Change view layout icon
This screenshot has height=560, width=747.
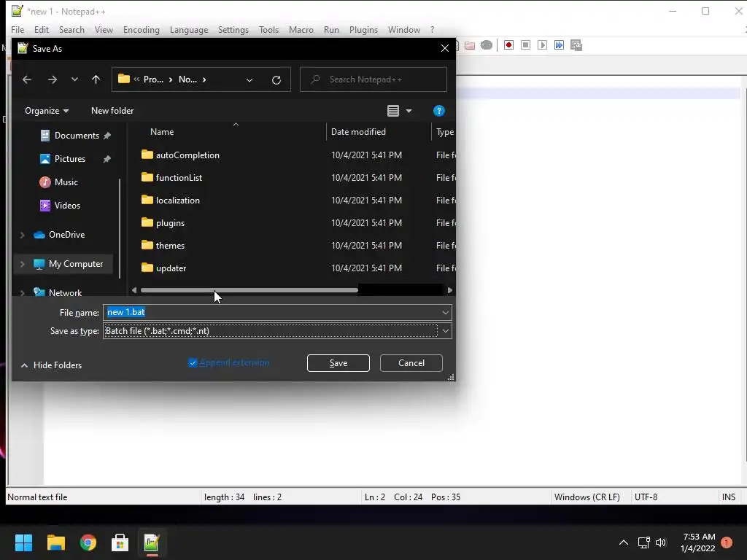393,111
